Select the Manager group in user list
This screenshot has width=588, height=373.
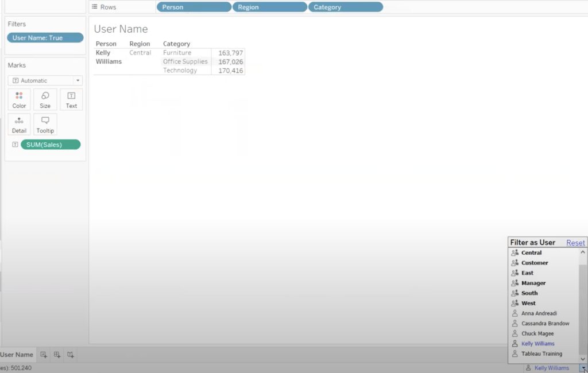[533, 283]
